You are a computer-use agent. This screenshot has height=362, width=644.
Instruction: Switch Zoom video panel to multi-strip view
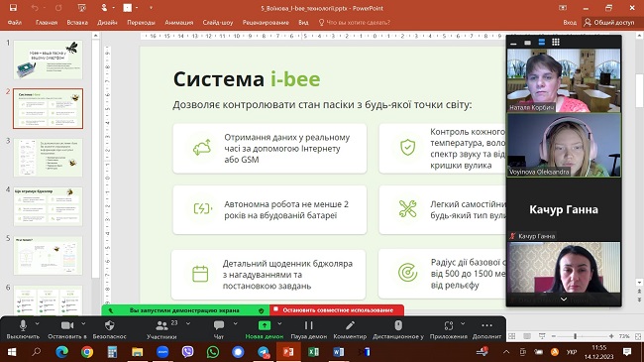(x=542, y=42)
